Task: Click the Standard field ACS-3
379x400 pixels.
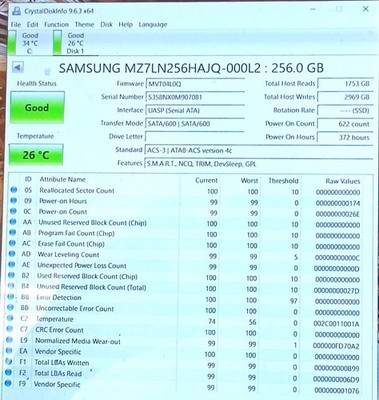Action: click(x=259, y=151)
